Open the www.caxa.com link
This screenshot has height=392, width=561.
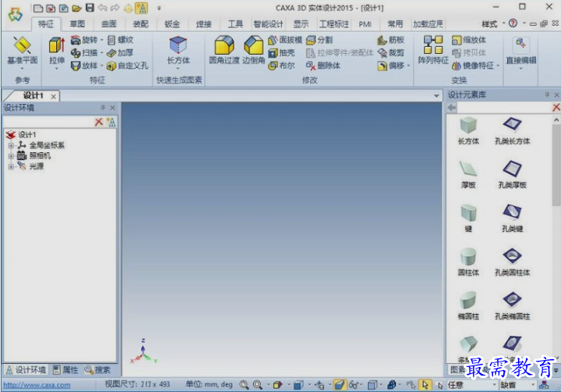(x=37, y=385)
